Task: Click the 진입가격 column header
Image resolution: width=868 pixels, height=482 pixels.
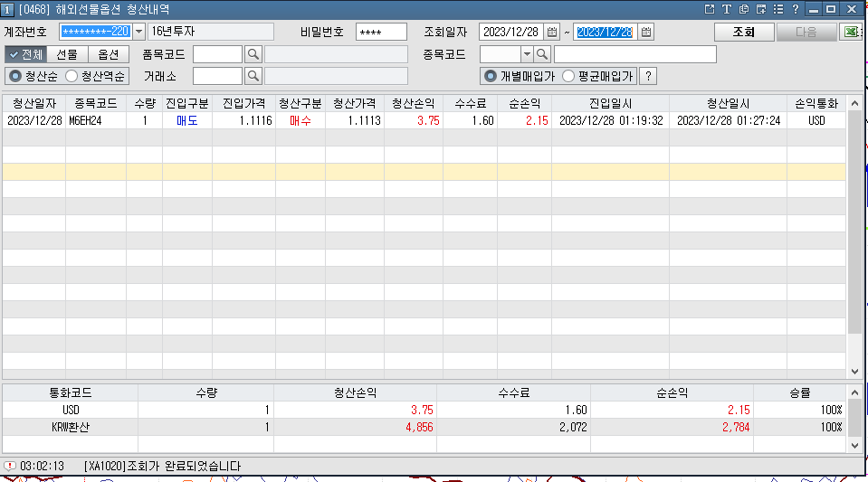Action: click(x=243, y=103)
